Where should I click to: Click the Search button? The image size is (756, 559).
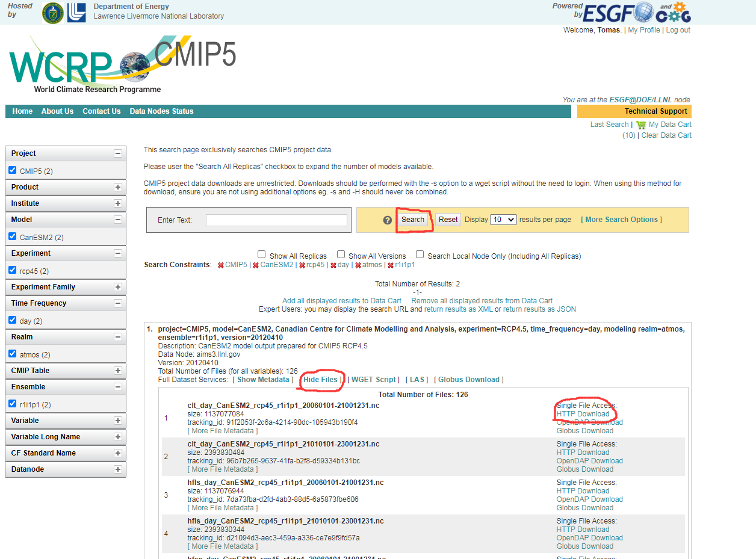[413, 219]
